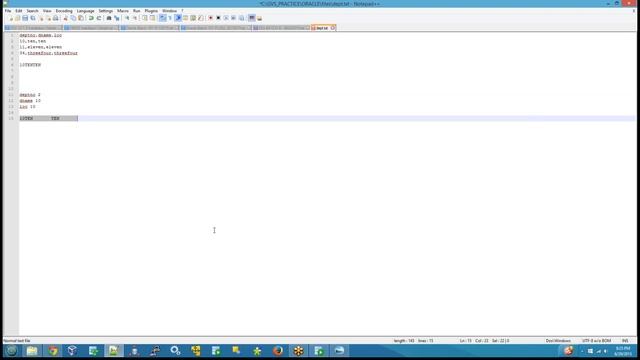The height and width of the screenshot is (360, 640).
Task: Create a new document with New icon
Action: pos(10,18)
